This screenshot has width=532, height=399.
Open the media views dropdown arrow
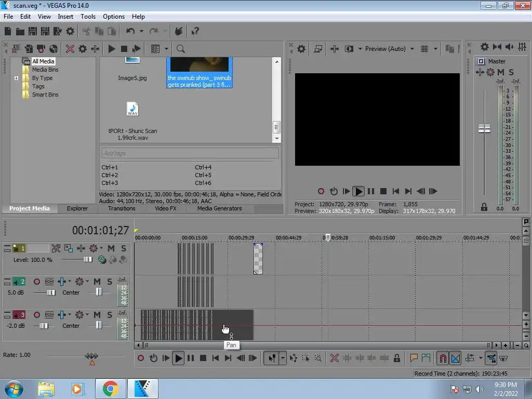coord(166,49)
